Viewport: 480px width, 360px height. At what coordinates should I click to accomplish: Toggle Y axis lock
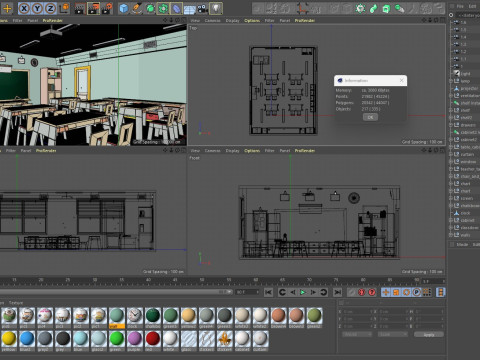(37, 8)
